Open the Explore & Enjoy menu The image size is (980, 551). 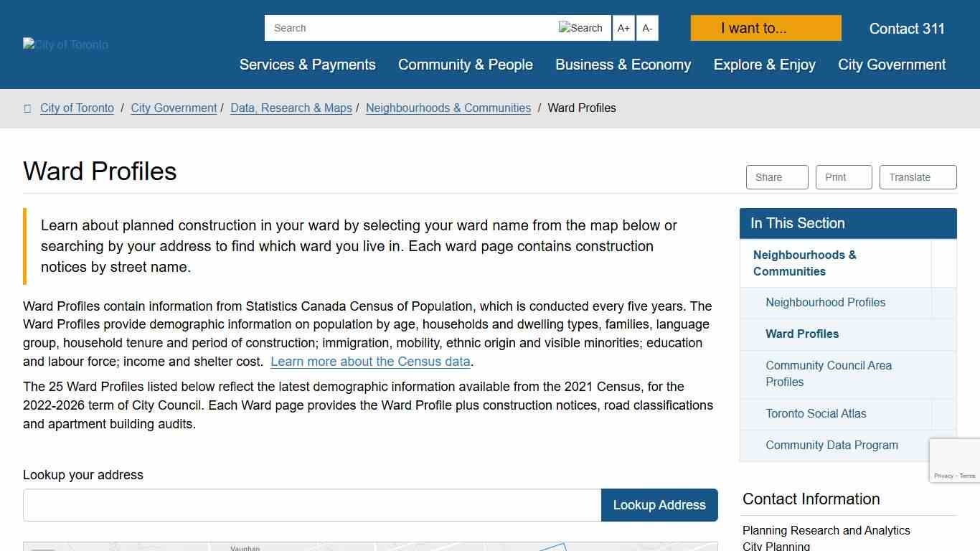pyautogui.click(x=764, y=65)
